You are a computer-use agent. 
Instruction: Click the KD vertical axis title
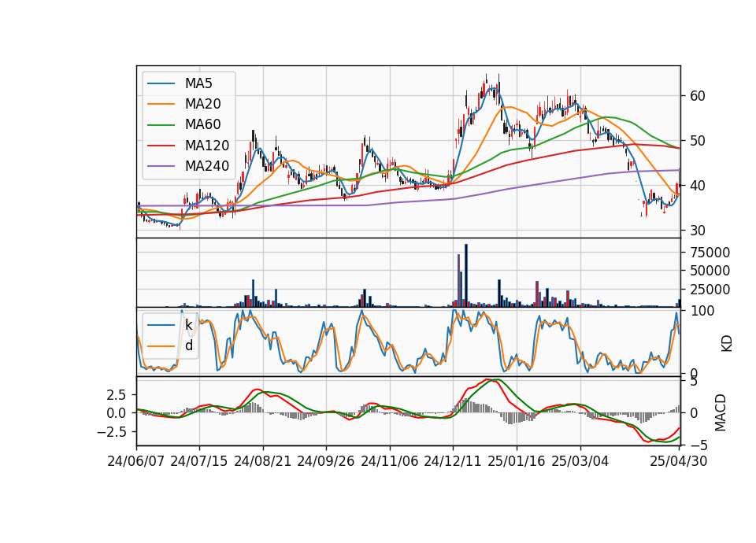(726, 343)
